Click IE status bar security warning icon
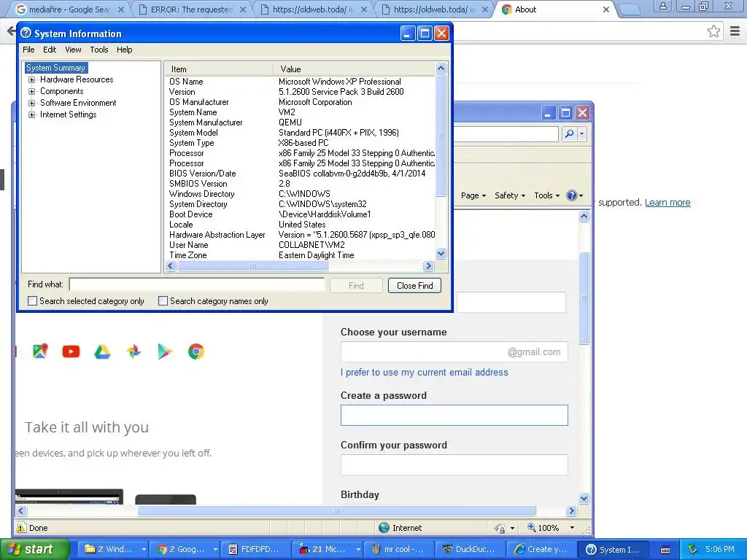Image resolution: width=747 pixels, height=560 pixels. pos(21,528)
